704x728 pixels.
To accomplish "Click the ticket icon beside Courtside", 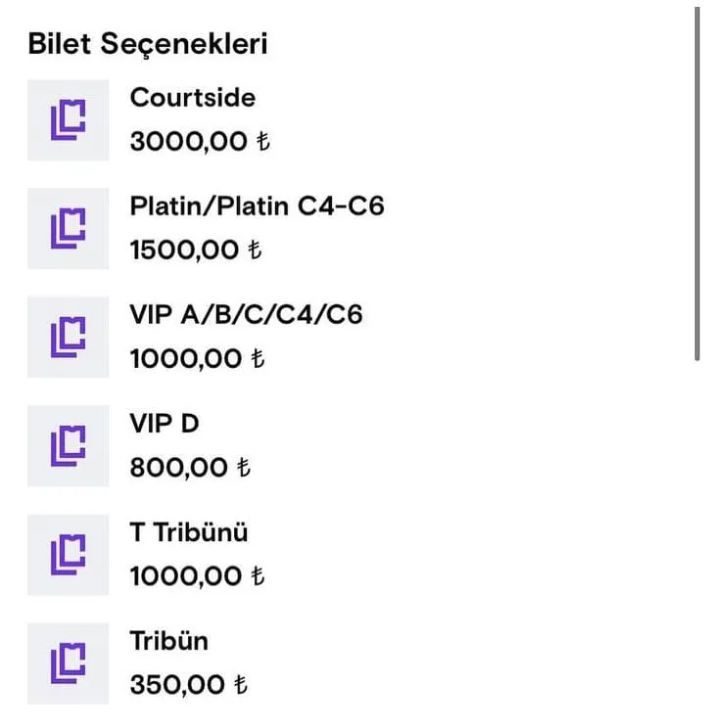I will [x=68, y=119].
